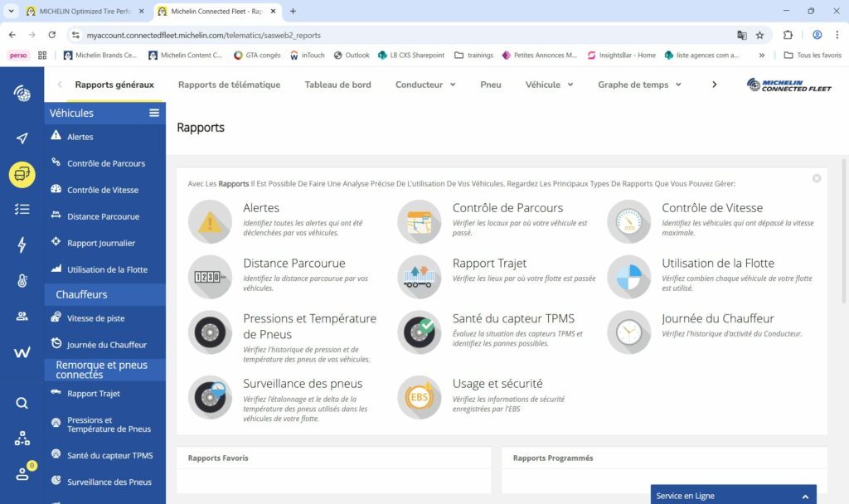Open the Tableau de bord tab
Screen dimensions: 849x504
[337, 85]
